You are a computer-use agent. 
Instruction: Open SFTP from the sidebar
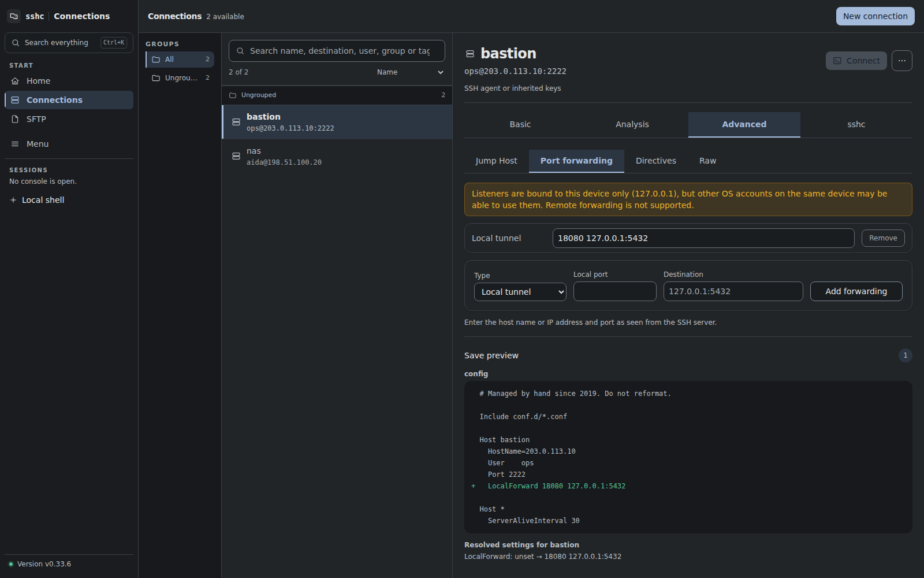[69, 119]
